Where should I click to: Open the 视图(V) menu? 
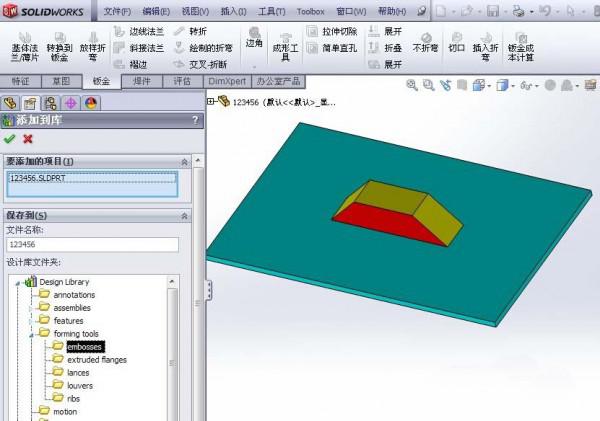click(195, 11)
